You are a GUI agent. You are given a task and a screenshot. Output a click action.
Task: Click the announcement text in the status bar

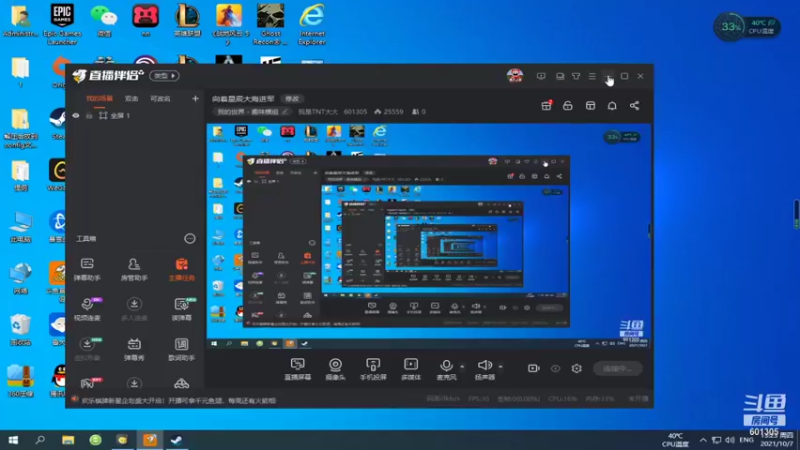tap(179, 401)
